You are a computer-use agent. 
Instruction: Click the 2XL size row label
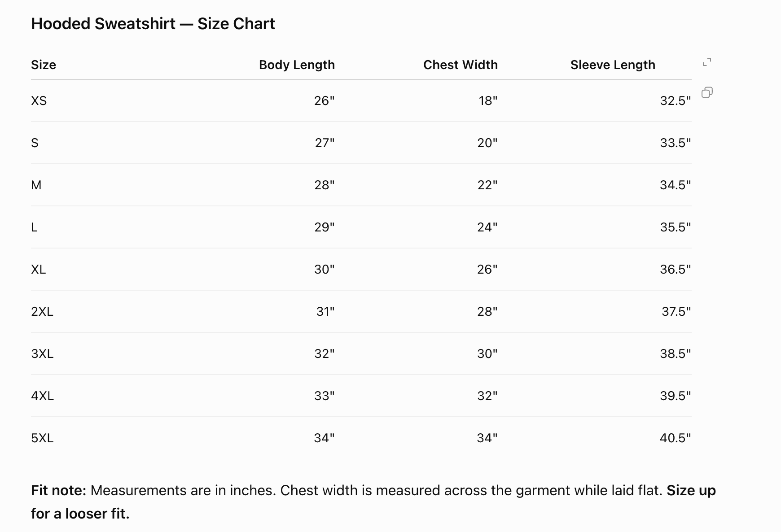click(x=42, y=312)
